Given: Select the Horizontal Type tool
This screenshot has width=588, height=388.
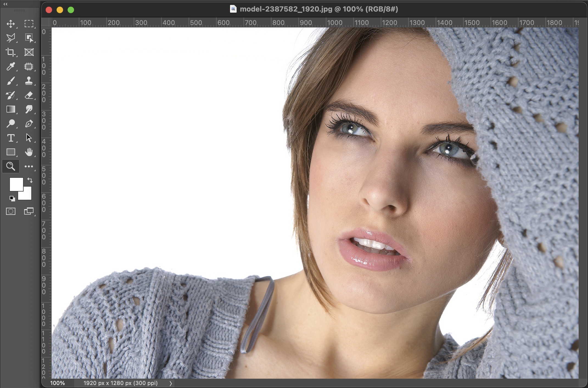Looking at the screenshot, I should point(11,138).
